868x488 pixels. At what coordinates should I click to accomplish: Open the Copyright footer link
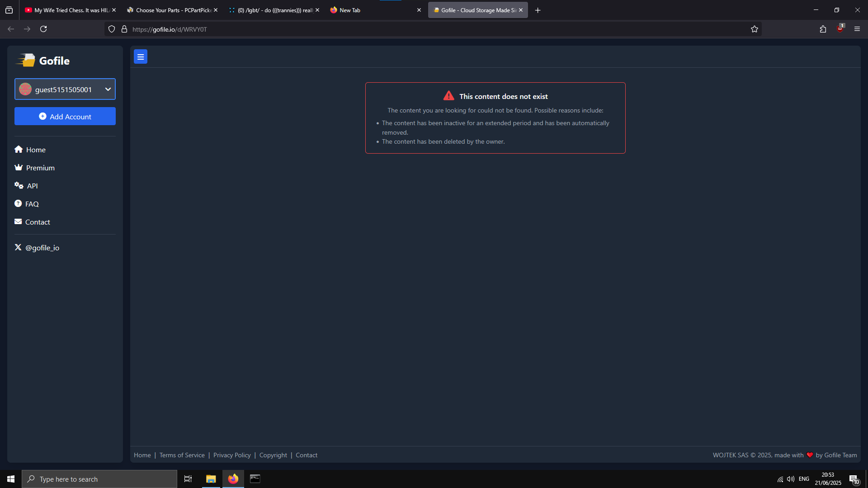point(273,455)
